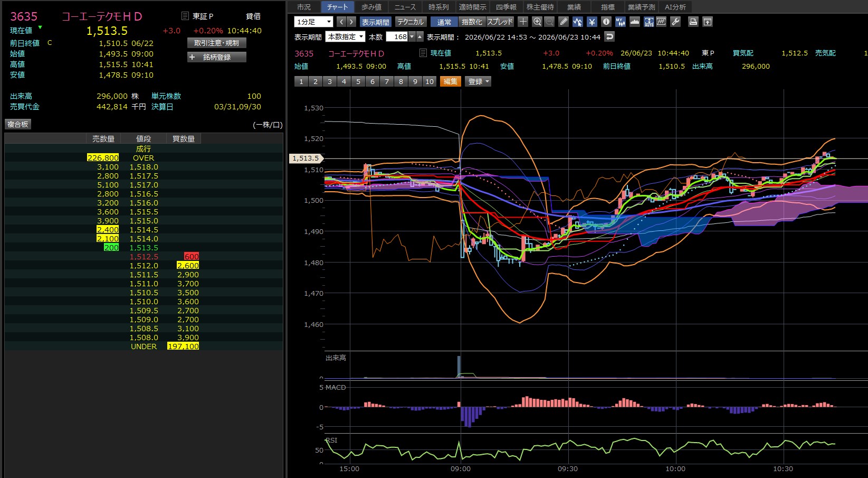
Task: Click the document icon in chart header
Action: pos(423,53)
